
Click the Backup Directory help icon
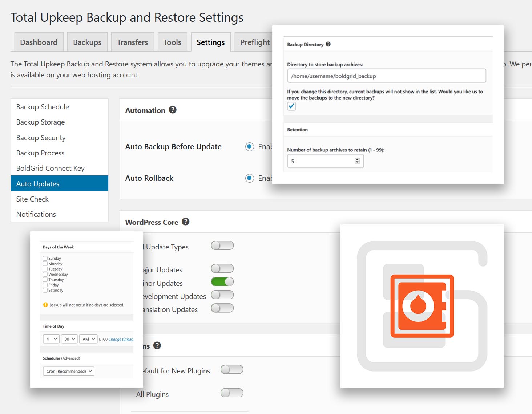pyautogui.click(x=328, y=44)
